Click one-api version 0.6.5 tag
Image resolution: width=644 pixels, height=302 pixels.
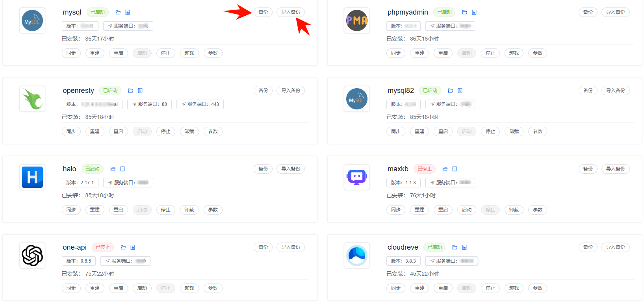pos(79,261)
